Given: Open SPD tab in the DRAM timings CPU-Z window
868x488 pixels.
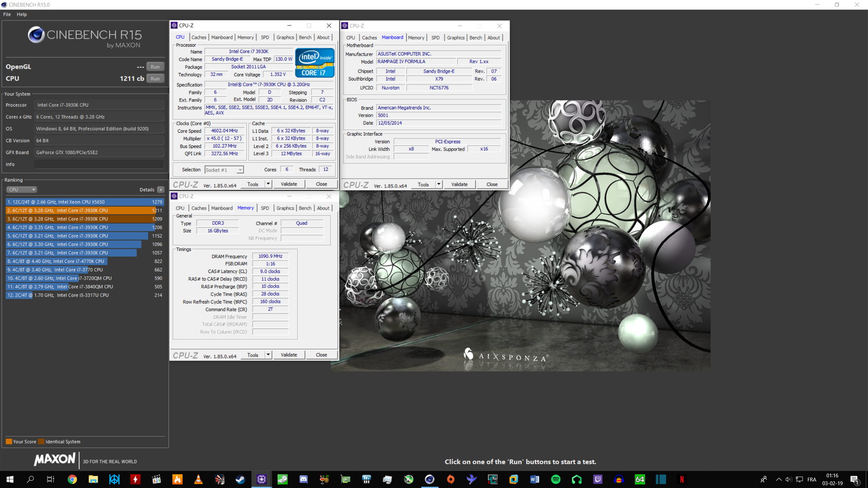Looking at the screenshot, I should tap(265, 208).
